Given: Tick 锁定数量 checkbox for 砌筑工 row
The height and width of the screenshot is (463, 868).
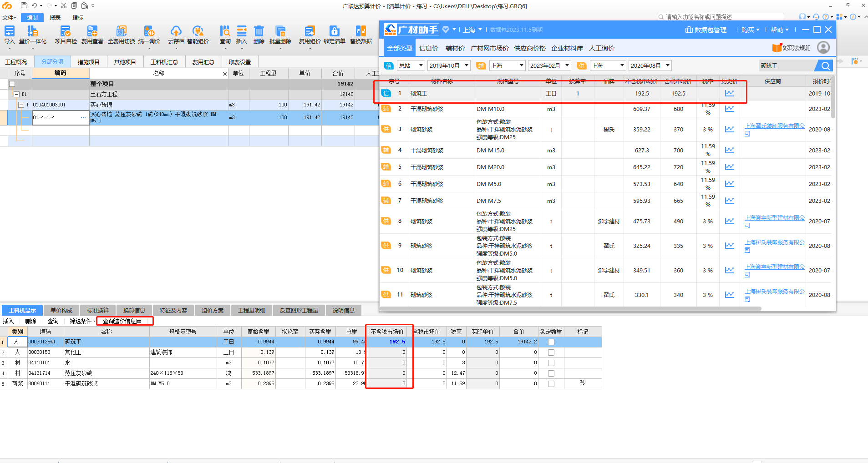Looking at the screenshot, I should (x=551, y=342).
